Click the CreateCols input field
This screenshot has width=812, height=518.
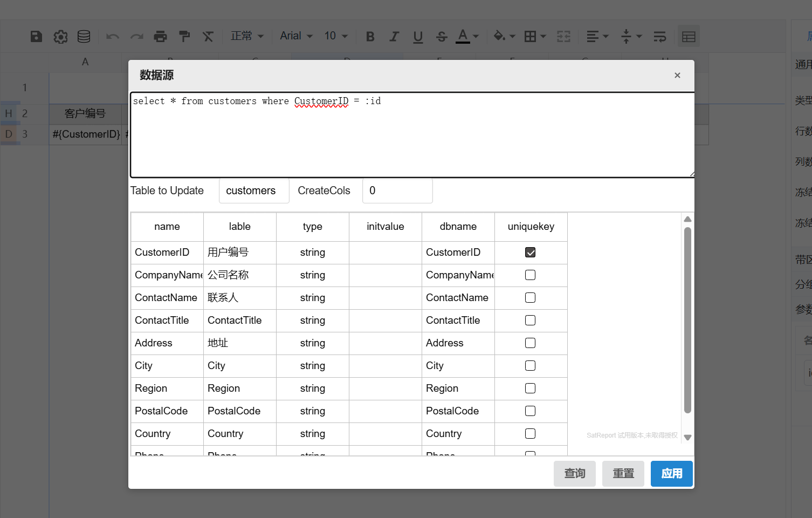397,190
